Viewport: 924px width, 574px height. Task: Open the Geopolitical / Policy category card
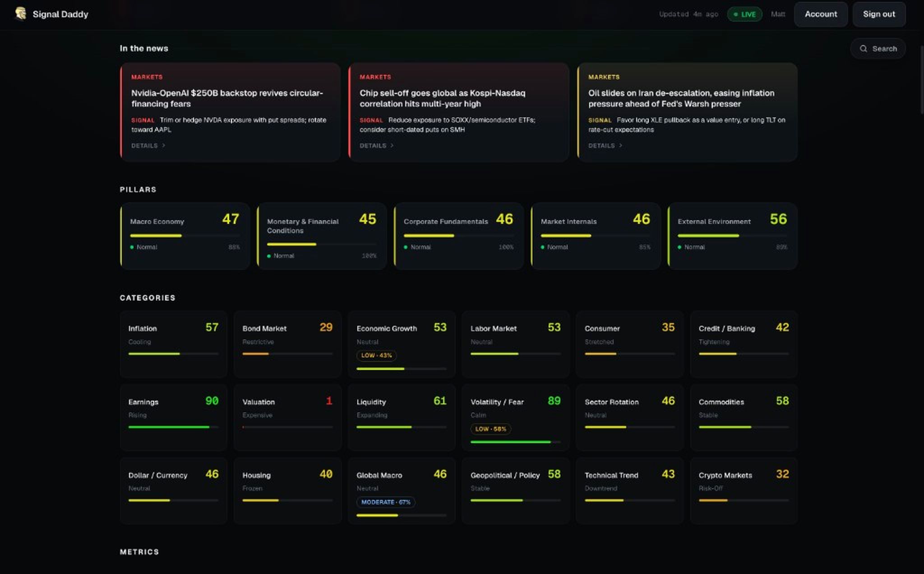516,491
